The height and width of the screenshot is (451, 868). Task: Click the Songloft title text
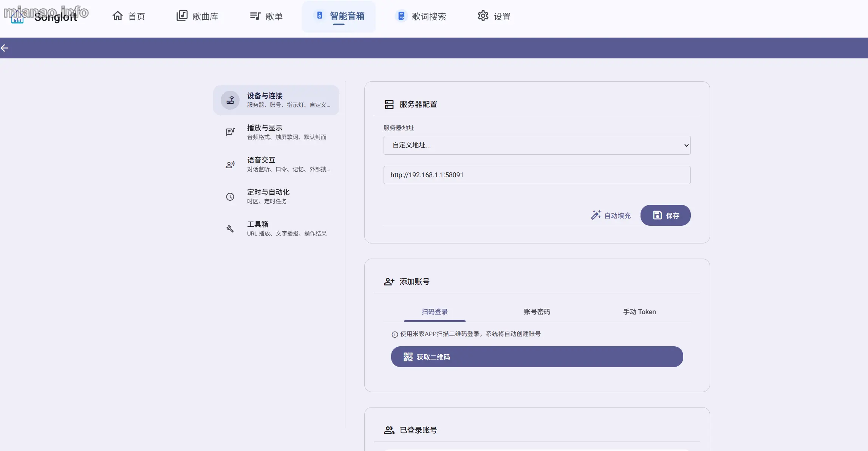pos(56,17)
